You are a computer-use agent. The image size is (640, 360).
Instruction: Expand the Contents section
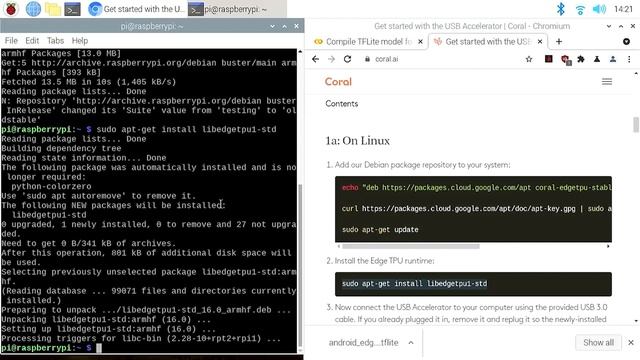[342, 104]
